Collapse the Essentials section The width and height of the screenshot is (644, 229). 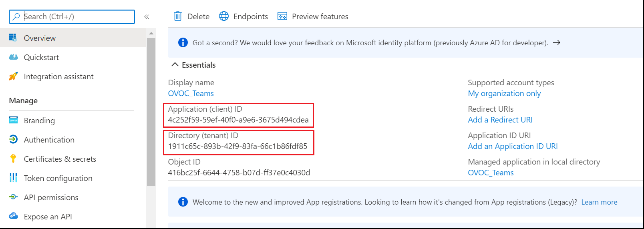tap(175, 65)
